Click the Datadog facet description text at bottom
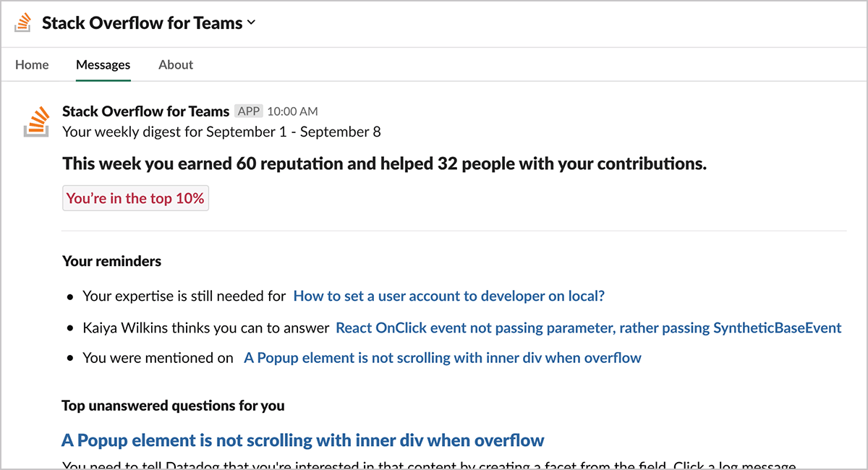The image size is (868, 470). point(429,465)
